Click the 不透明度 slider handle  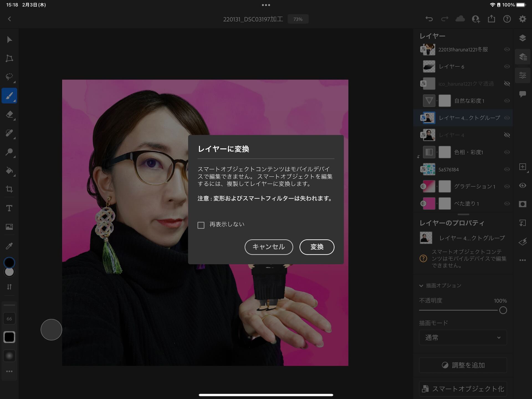coord(503,310)
